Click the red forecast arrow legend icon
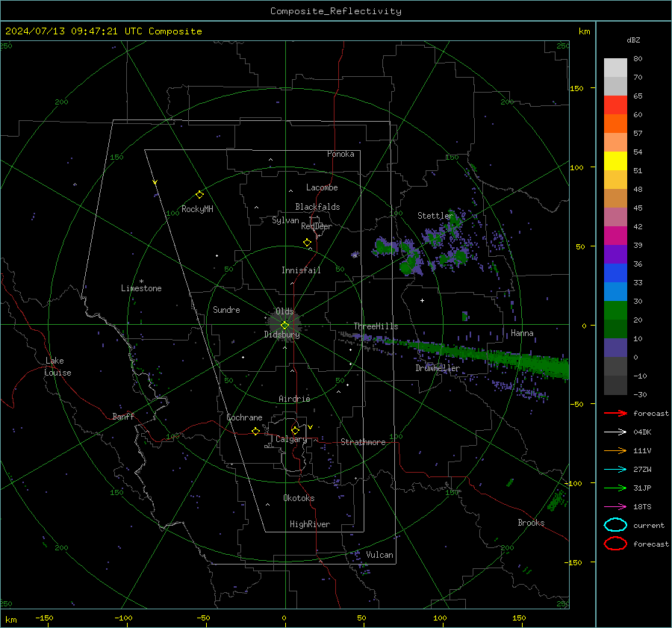This screenshot has width=672, height=628. point(615,413)
